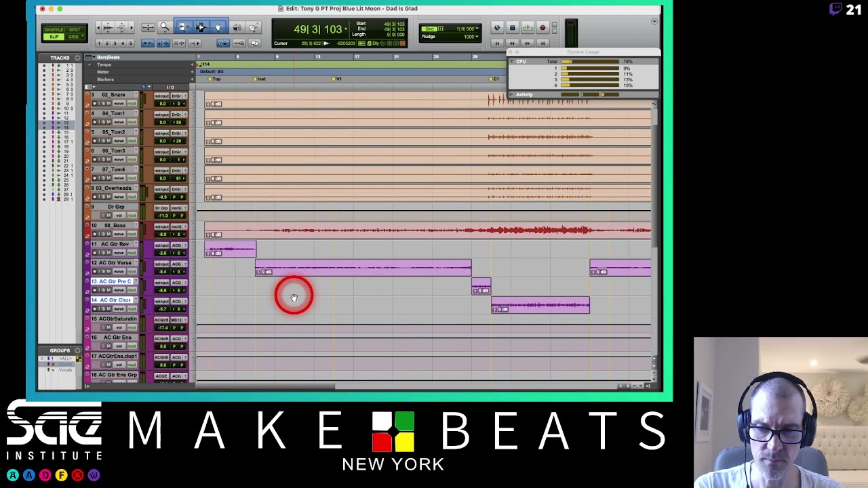Click the Stop transport button
868x488 pixels.
tap(513, 28)
